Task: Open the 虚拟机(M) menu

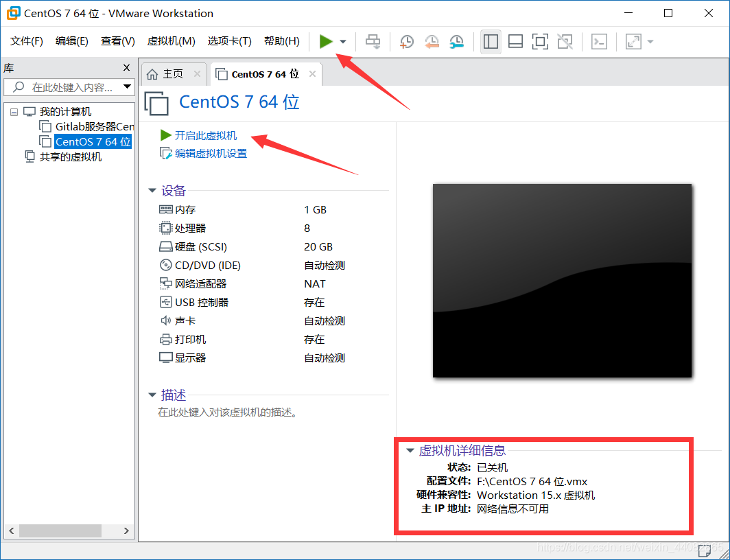Action: click(x=171, y=41)
